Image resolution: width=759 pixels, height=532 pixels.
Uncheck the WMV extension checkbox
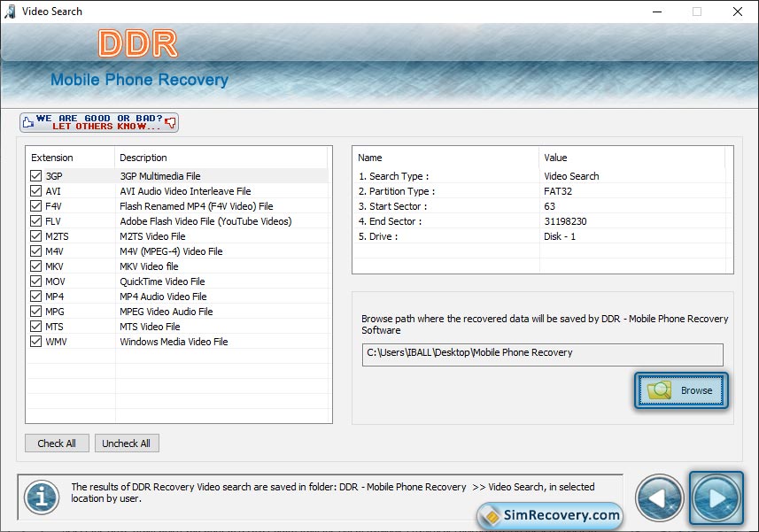35,341
